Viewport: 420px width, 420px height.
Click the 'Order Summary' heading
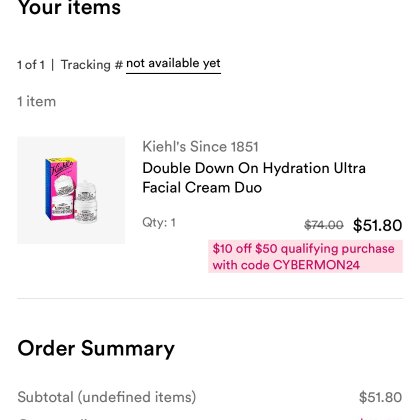(96, 349)
